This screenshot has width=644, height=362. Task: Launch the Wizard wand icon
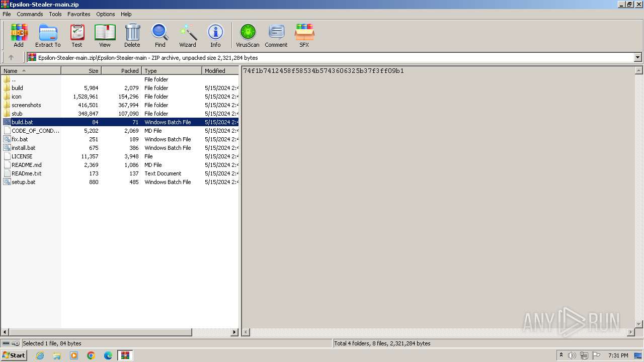tap(188, 36)
